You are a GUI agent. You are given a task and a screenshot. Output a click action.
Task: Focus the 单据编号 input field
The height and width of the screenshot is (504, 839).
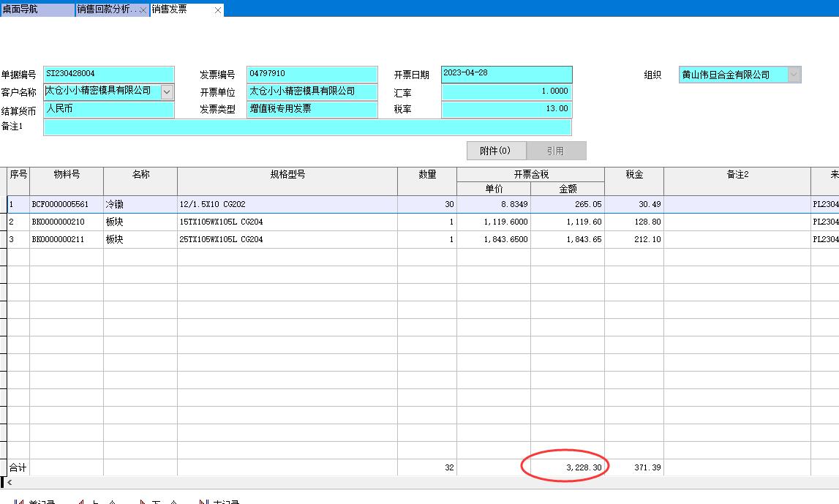108,74
